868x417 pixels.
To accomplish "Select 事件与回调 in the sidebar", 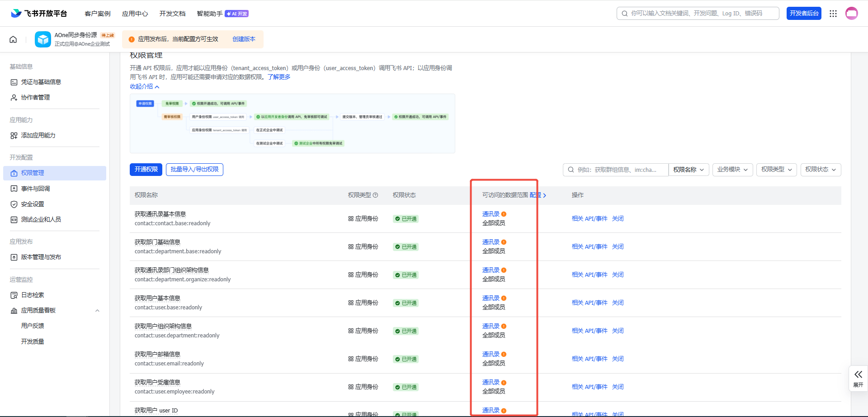I will coord(35,189).
